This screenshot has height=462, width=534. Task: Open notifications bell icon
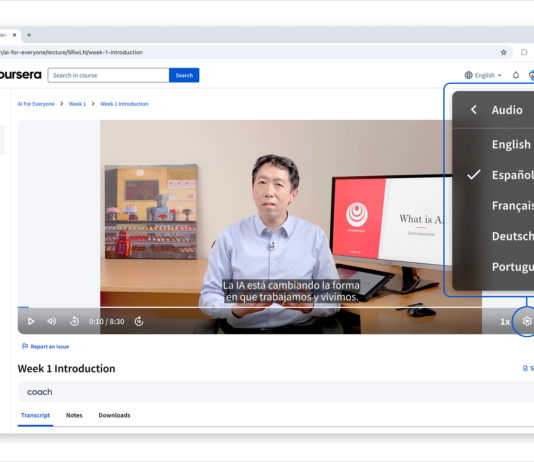pyautogui.click(x=516, y=75)
